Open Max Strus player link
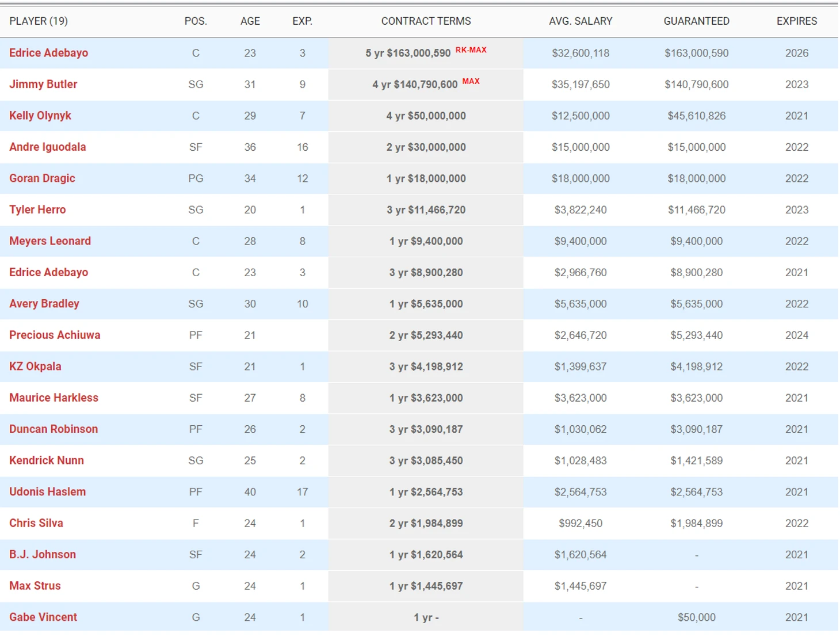This screenshot has height=637, width=840. coord(35,586)
